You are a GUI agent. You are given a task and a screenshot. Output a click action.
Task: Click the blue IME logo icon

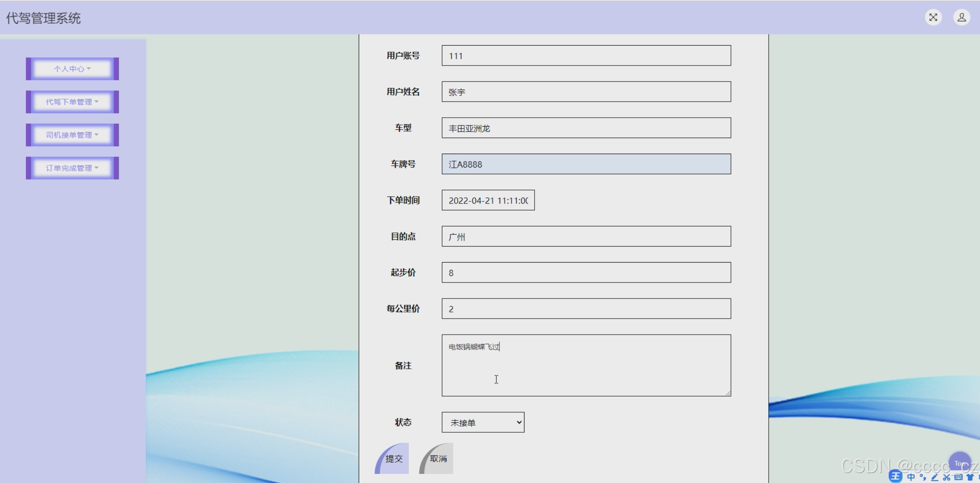click(895, 476)
